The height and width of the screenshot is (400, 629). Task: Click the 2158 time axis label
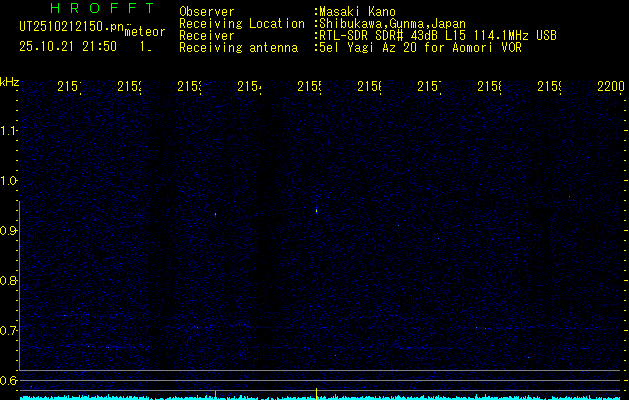point(489,86)
